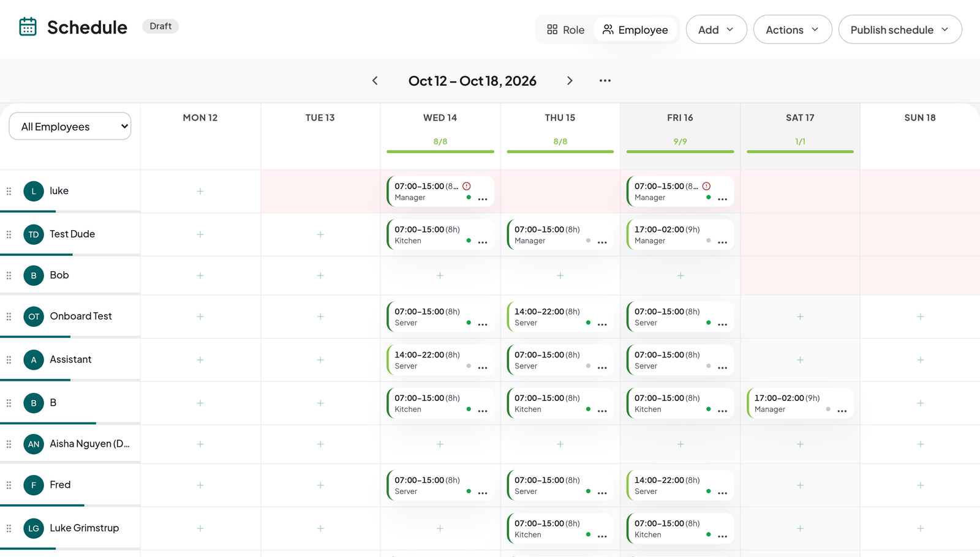This screenshot has height=557, width=980.
Task: Click the AN avatar for Aisha Nguyen
Action: [x=34, y=444]
